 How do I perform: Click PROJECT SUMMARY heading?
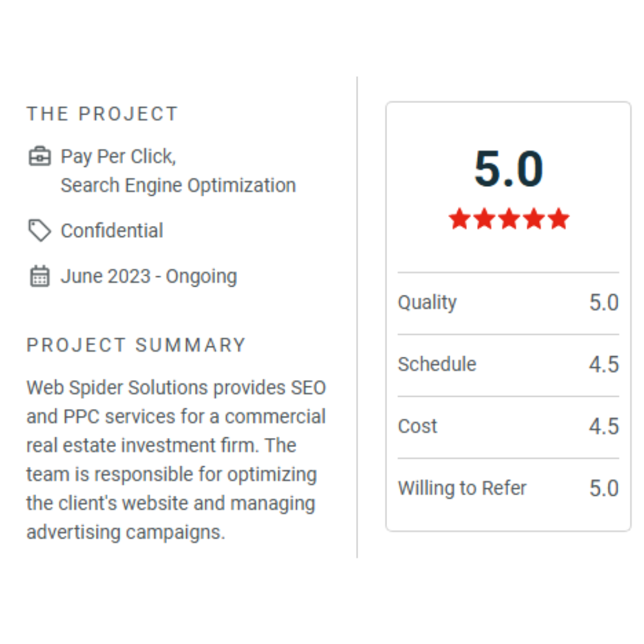(136, 345)
